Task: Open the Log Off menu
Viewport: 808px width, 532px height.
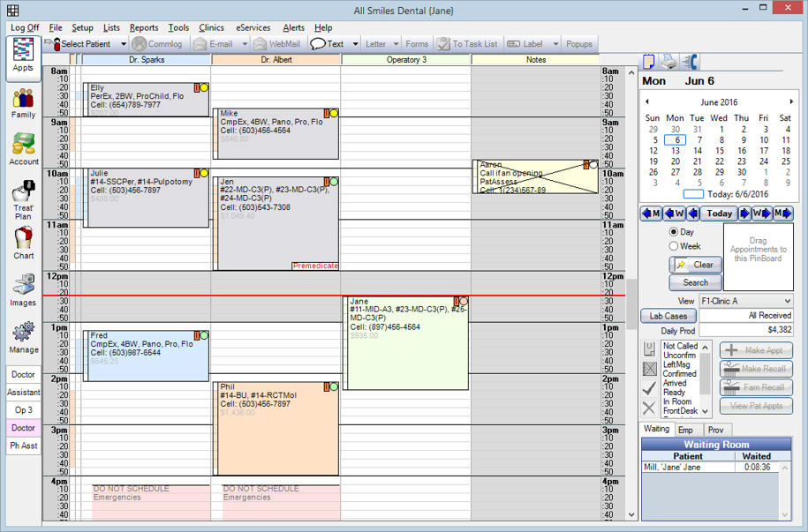Action: pyautogui.click(x=25, y=28)
